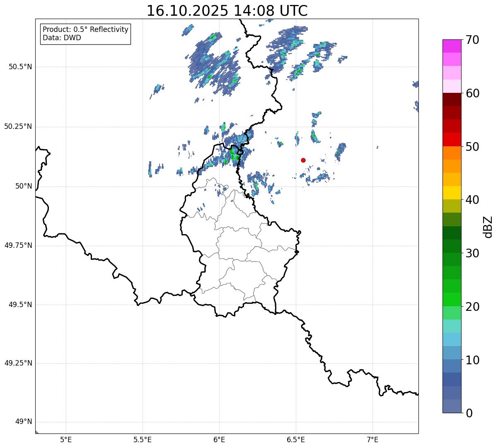
Task: Click the 50.5°N latitude label
Action: pos(20,67)
